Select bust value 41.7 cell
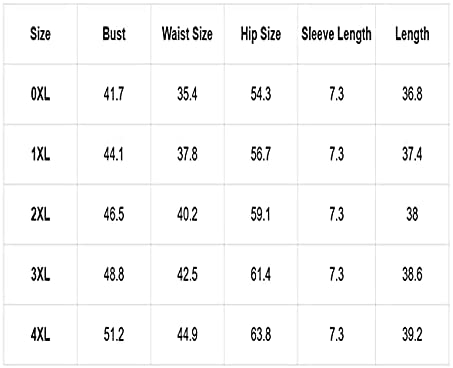 [x=114, y=94]
